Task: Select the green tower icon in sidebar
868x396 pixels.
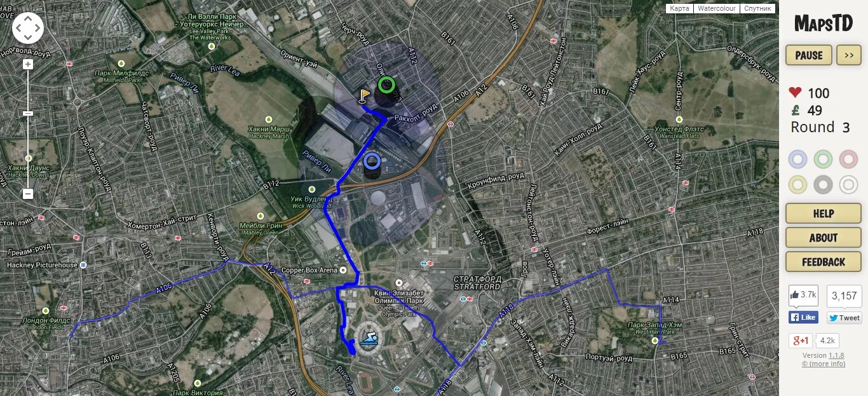Action: [823, 159]
